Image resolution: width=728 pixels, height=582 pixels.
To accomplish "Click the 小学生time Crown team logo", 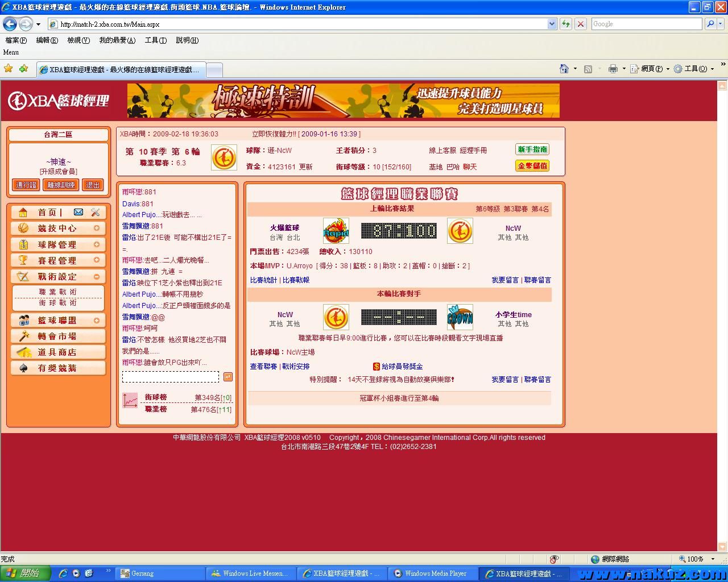I will [x=460, y=317].
